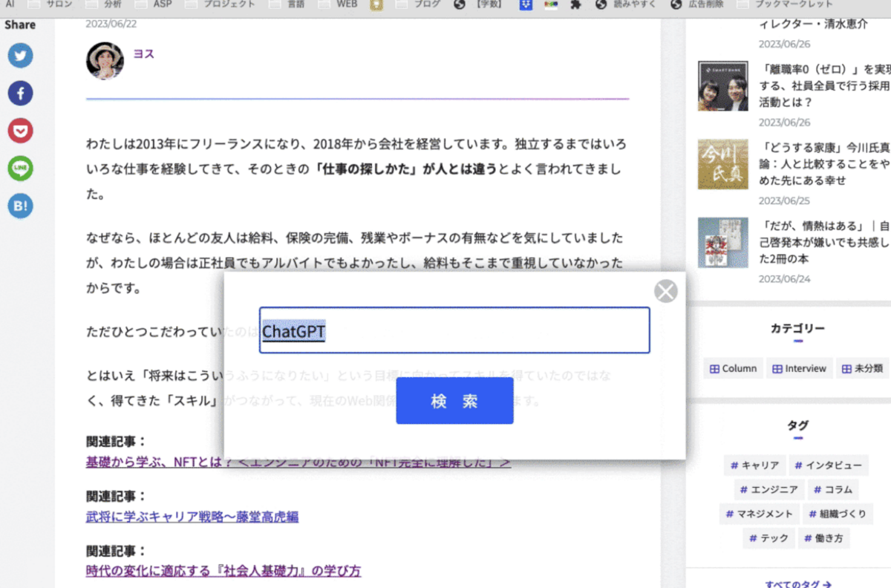Select the Column category
Screen dimensions: 891x588
733,368
